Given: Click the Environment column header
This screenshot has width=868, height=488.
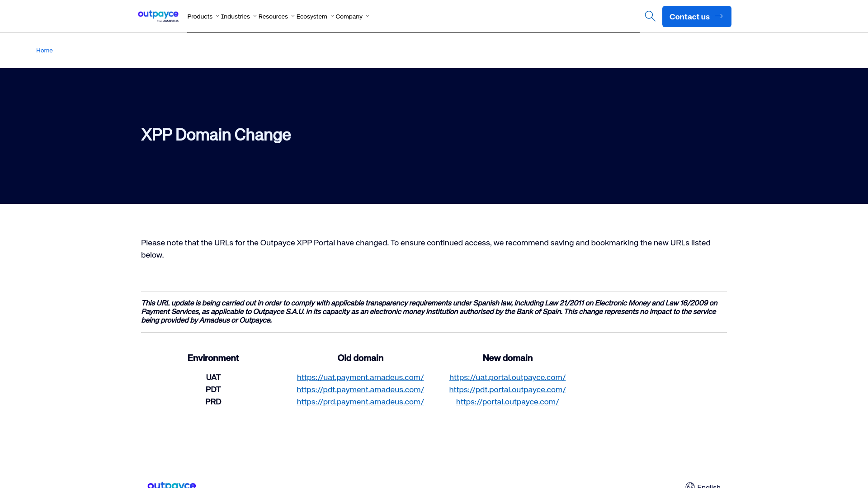Looking at the screenshot, I should (213, 358).
